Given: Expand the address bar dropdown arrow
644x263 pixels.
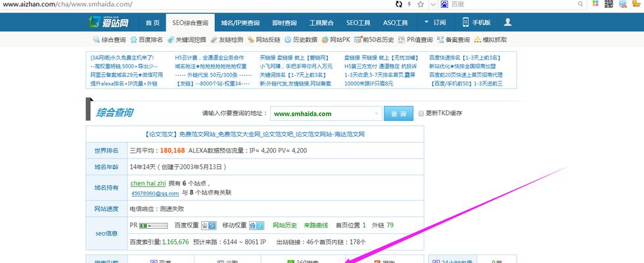Looking at the screenshot, I should 433,4.
